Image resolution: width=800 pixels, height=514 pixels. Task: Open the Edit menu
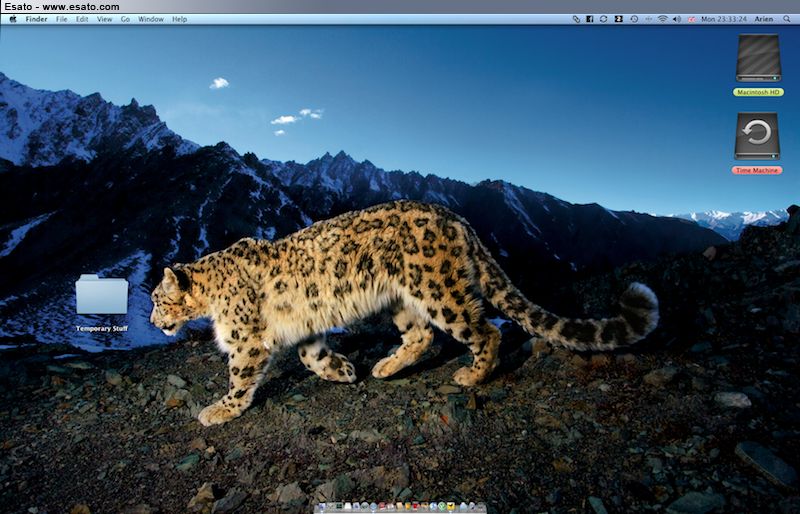click(82, 19)
